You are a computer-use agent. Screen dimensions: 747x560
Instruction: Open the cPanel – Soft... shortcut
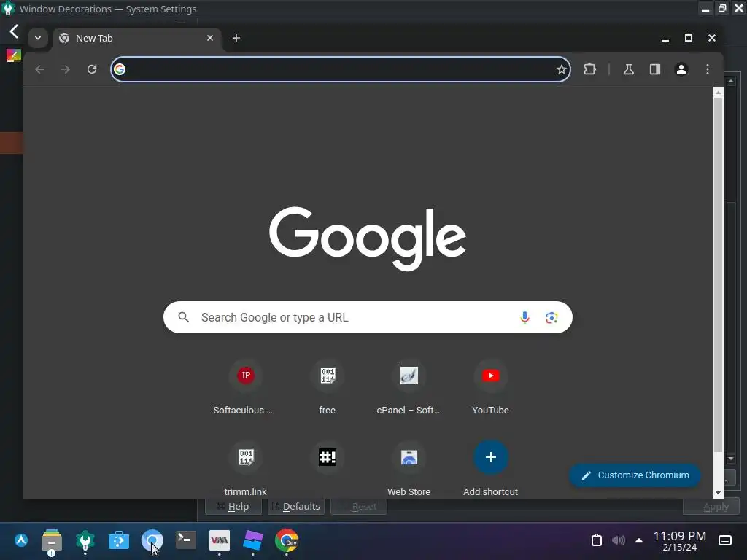pyautogui.click(x=409, y=388)
